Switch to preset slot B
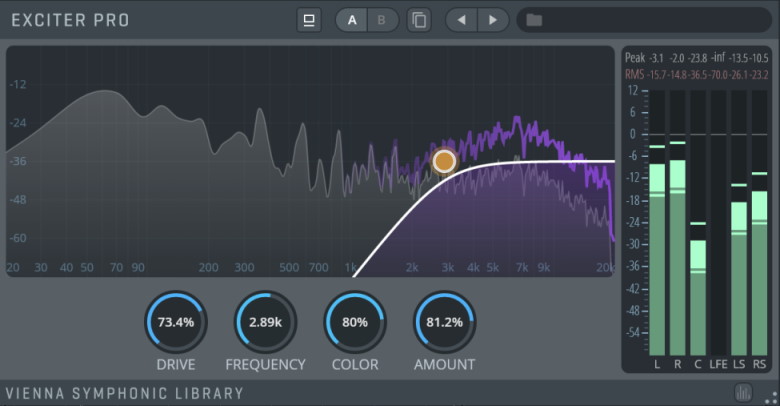780x406 pixels. [382, 20]
